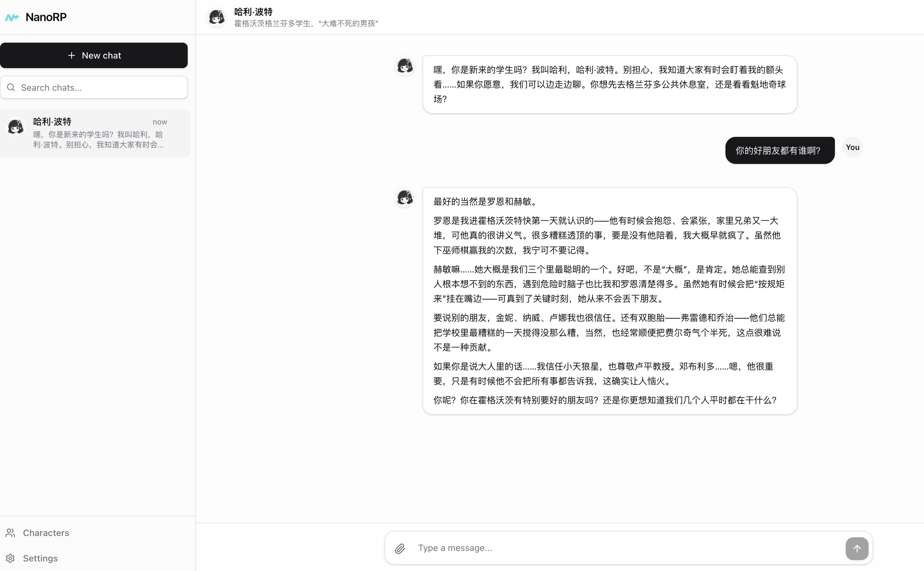
Task: Click the magnifier icon in Search chats
Action: coord(11,88)
